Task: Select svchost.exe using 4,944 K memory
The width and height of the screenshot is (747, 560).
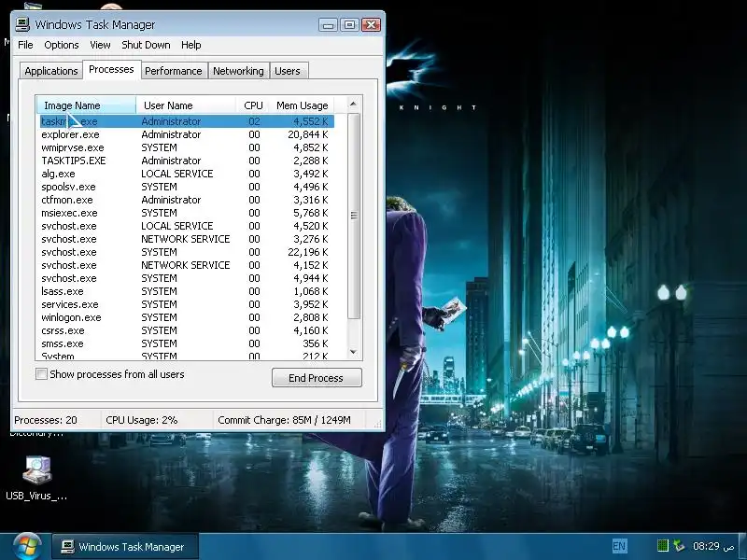Action: pyautogui.click(x=187, y=278)
